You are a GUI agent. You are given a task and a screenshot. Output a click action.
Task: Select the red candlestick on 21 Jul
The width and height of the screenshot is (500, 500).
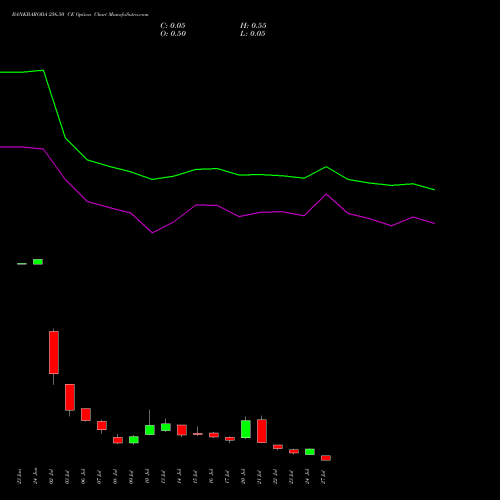[262, 431]
